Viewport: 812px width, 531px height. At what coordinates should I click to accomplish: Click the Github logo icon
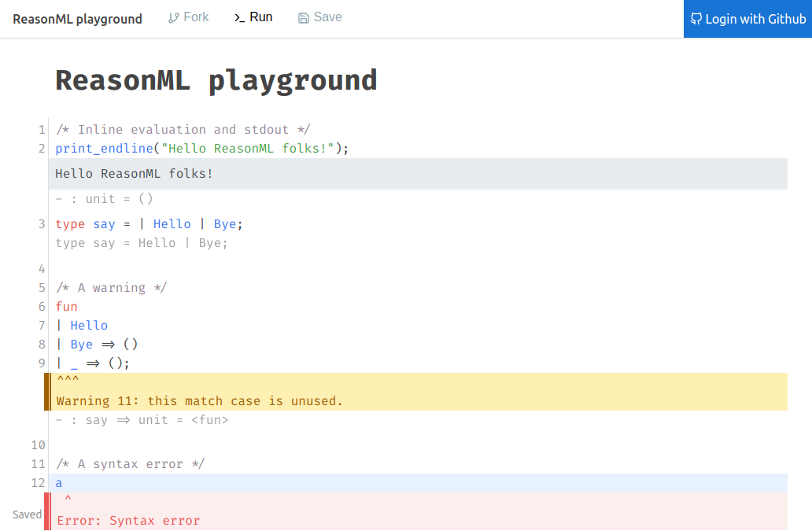pos(696,19)
